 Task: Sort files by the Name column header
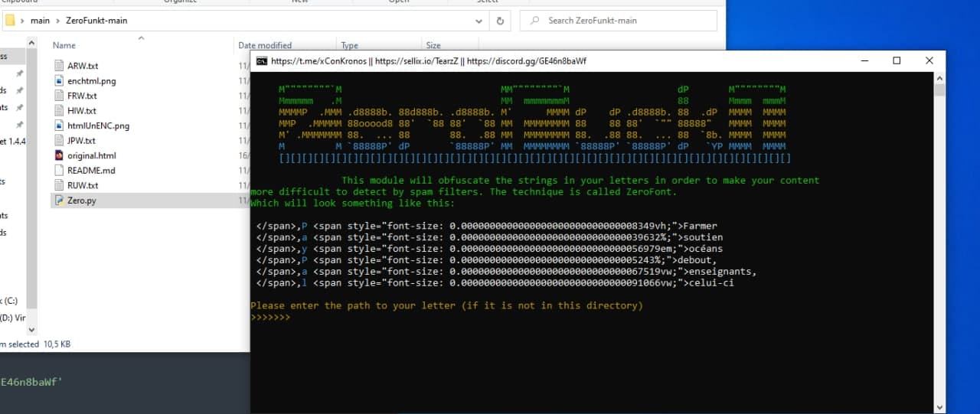[x=64, y=45]
